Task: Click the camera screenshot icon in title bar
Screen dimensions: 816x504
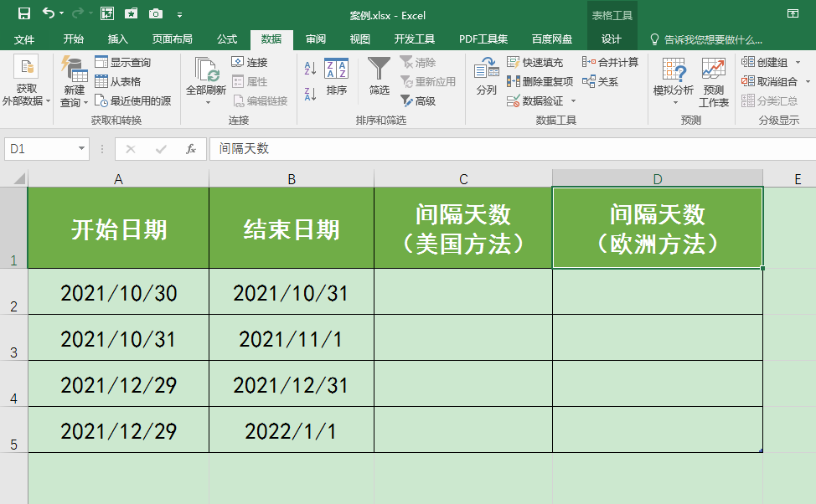Action: click(156, 14)
